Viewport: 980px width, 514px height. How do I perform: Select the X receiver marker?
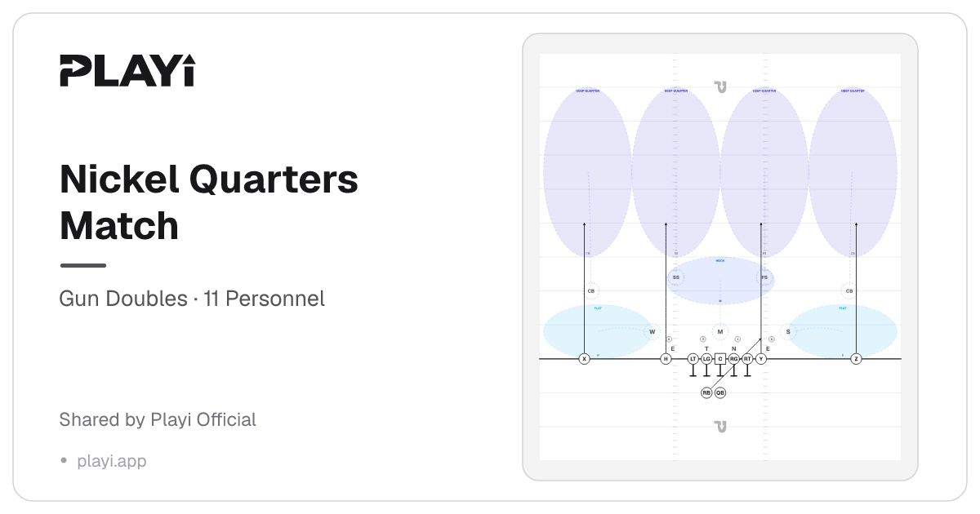pos(584,359)
